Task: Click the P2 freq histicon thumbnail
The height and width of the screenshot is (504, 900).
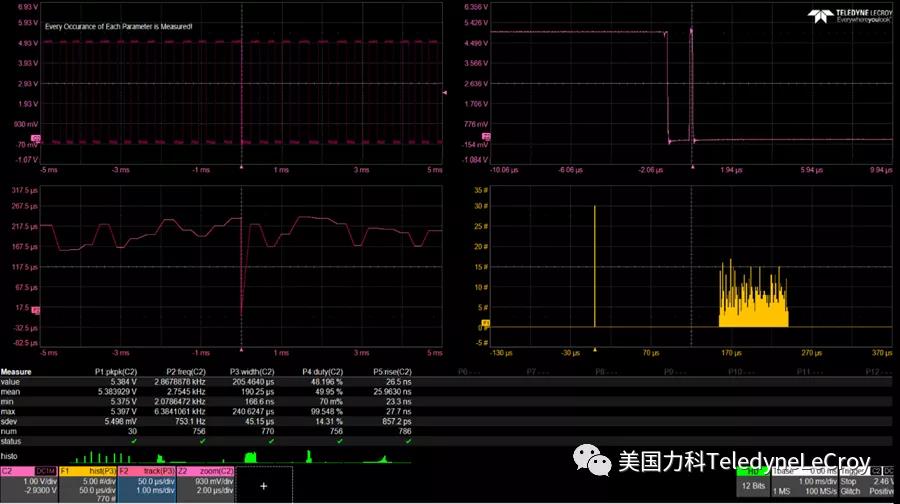Action: [180, 457]
